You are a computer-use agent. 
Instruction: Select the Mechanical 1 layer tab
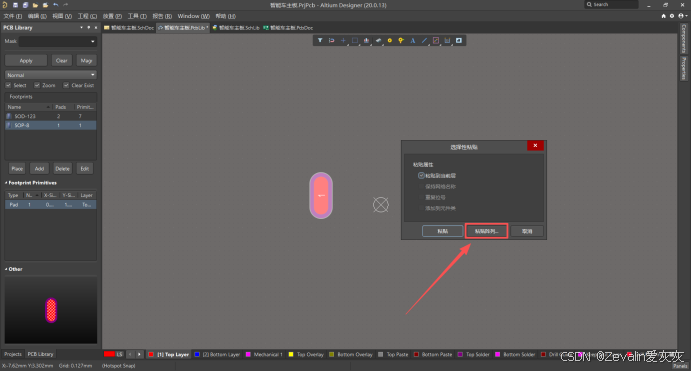point(264,355)
